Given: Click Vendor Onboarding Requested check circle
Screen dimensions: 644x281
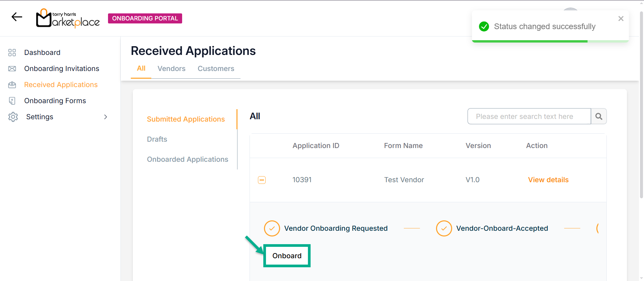Looking at the screenshot, I should [x=272, y=228].
